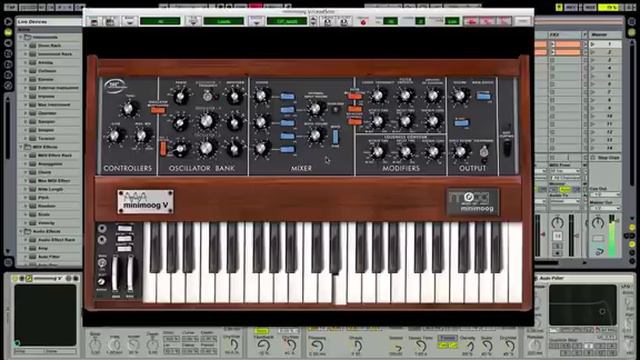The height and width of the screenshot is (360, 640).
Task: Click the Tune knob in Controllers
Action: [x=129, y=109]
